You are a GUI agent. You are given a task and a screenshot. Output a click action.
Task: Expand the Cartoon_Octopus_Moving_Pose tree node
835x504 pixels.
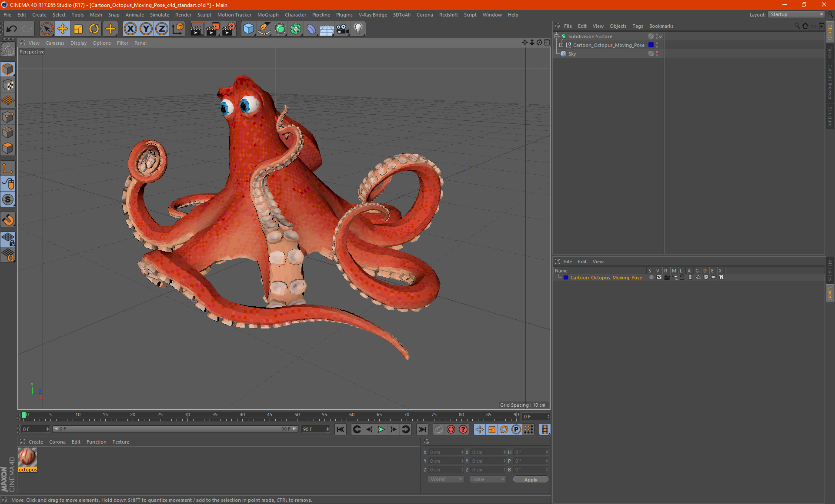coord(561,45)
